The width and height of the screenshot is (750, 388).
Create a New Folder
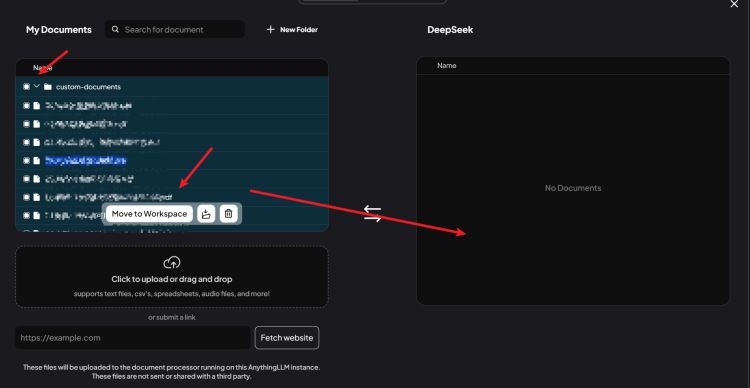click(292, 29)
